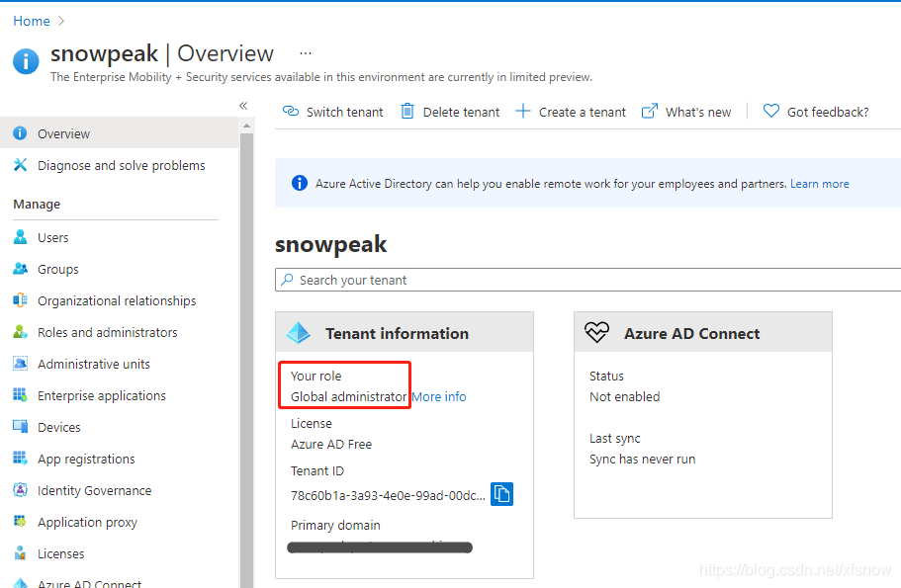Click the large blue info icon beside snowpeak title
Image resolution: width=901 pixels, height=588 pixels.
[x=26, y=61]
